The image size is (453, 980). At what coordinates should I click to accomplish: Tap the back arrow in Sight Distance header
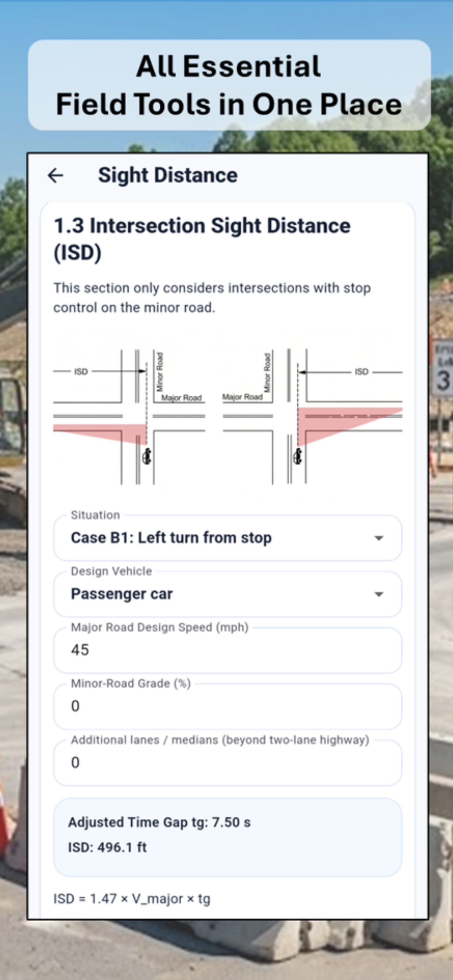click(x=55, y=176)
